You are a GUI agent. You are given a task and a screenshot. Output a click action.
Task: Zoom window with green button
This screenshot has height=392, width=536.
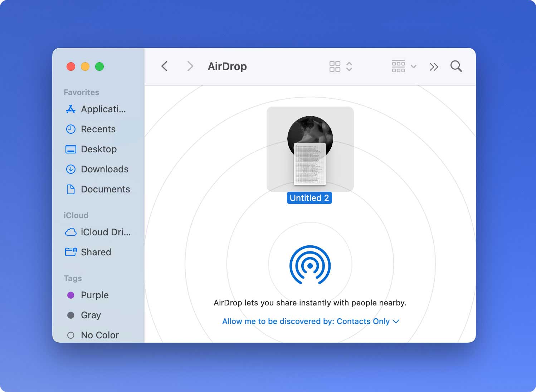pyautogui.click(x=99, y=67)
